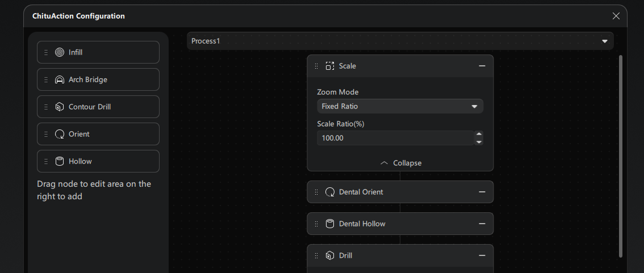Select the Contour Drill cube icon
644x273 pixels.
[x=60, y=107]
